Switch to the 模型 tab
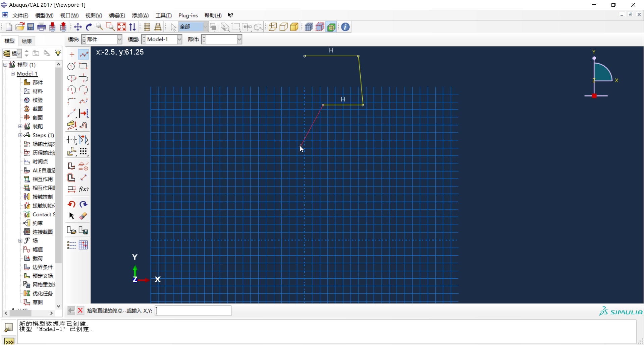This screenshot has width=644, height=345. 9,41
